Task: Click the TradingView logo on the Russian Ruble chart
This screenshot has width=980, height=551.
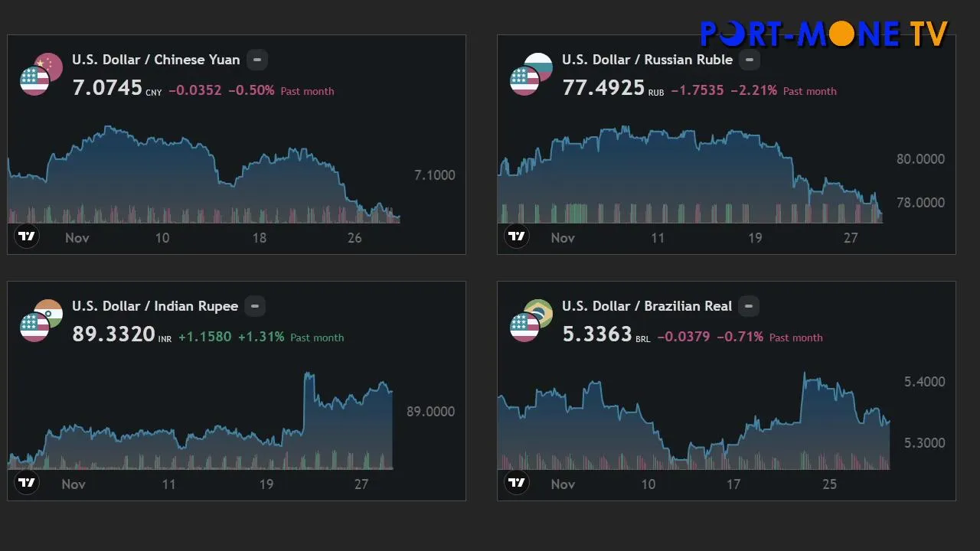Action: [x=517, y=236]
